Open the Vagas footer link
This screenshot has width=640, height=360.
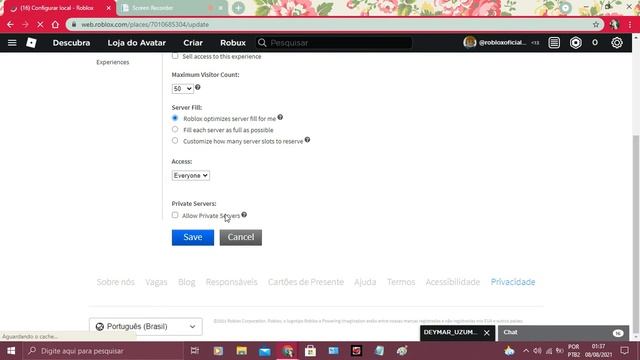(156, 282)
